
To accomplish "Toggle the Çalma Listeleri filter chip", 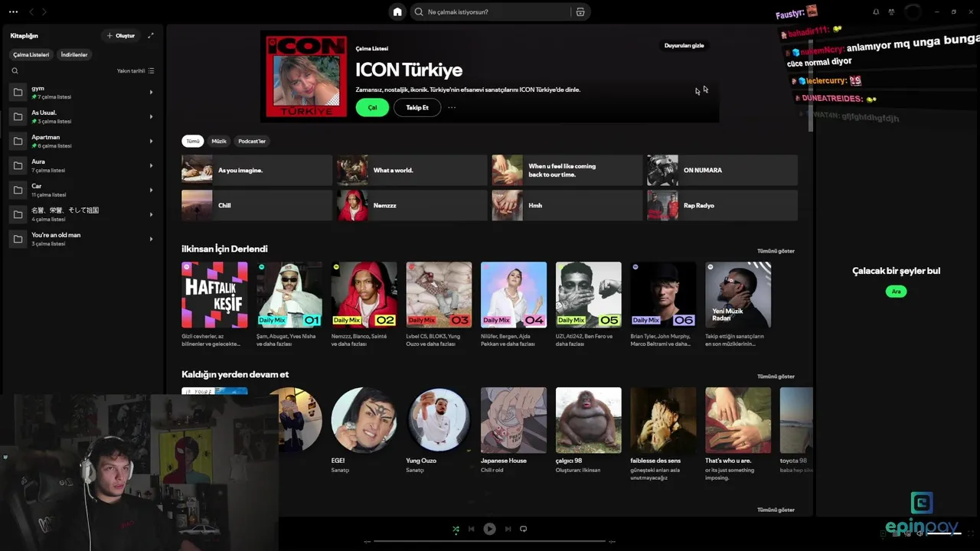I will pyautogui.click(x=31, y=54).
